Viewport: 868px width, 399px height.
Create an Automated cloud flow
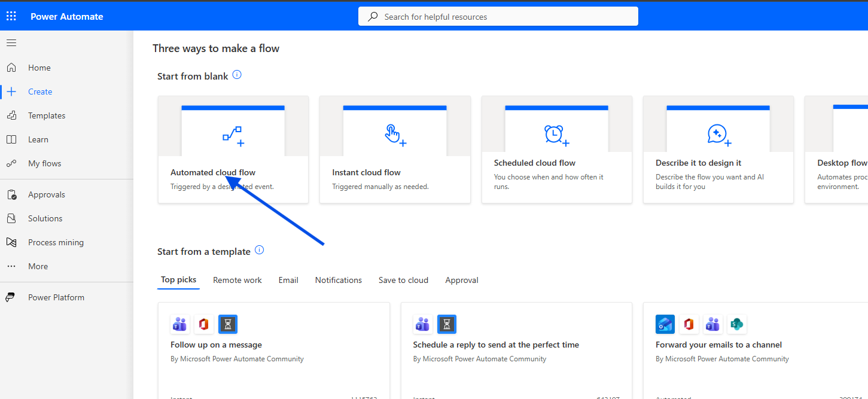233,150
